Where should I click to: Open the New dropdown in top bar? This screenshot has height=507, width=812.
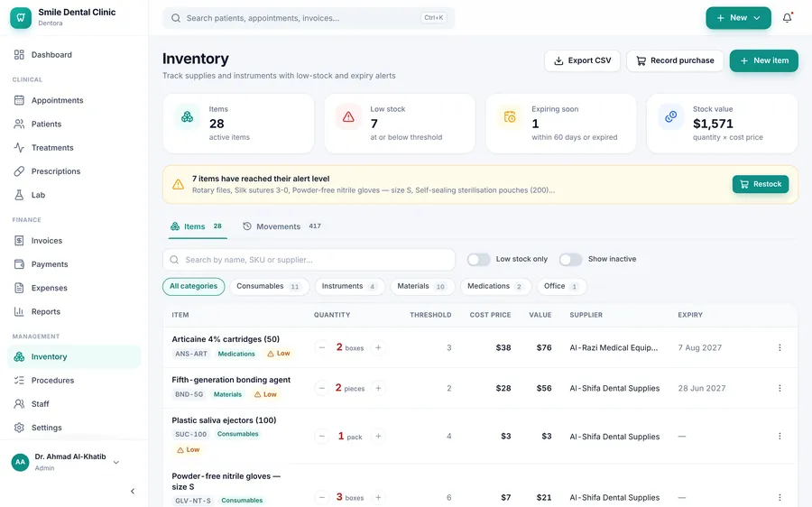pyautogui.click(x=738, y=18)
